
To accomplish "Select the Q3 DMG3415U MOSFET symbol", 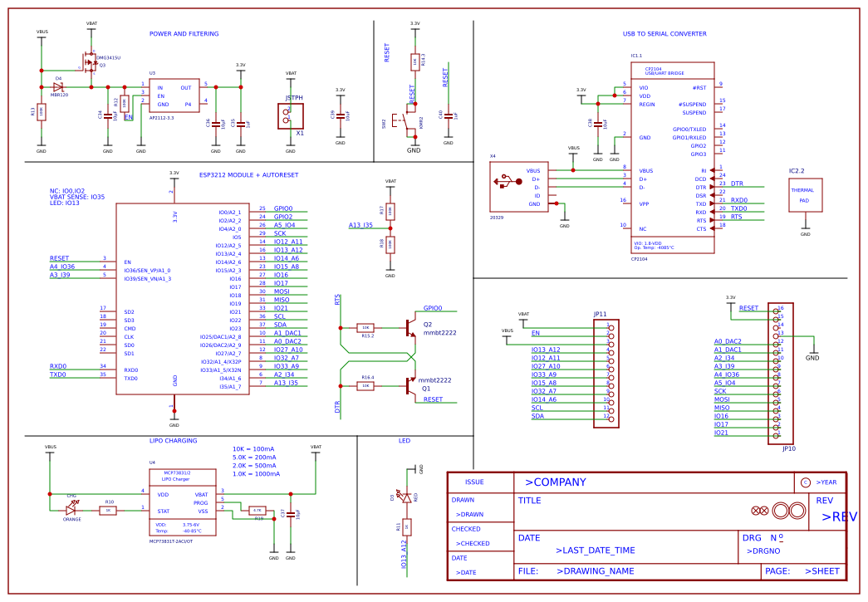I will click(x=90, y=61).
